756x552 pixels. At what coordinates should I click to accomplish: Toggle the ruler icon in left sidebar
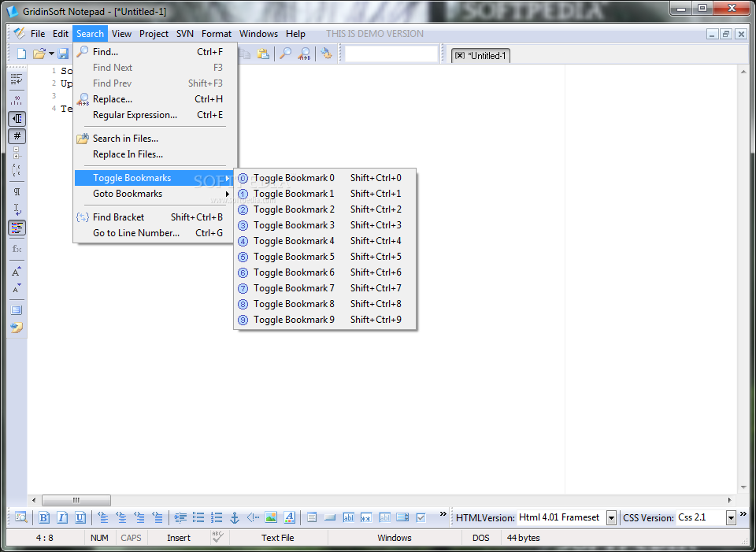click(x=17, y=100)
